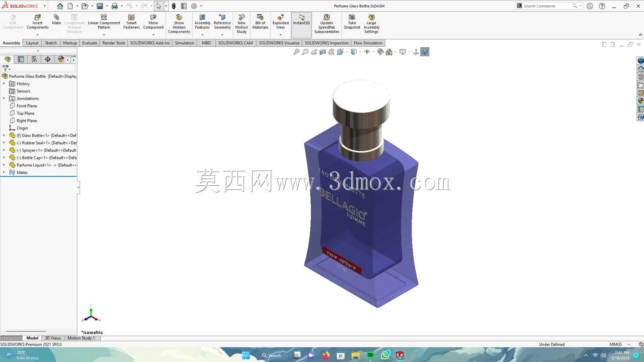Expand the Sprayer<1> tree node
This screenshot has width=644, height=362.
4,150
